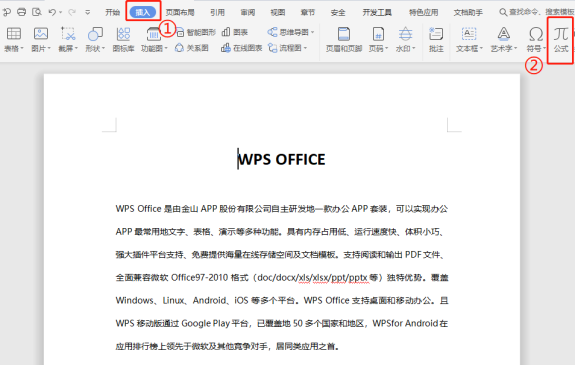
Task: Click the 查找命令 search box
Action: coord(536,12)
